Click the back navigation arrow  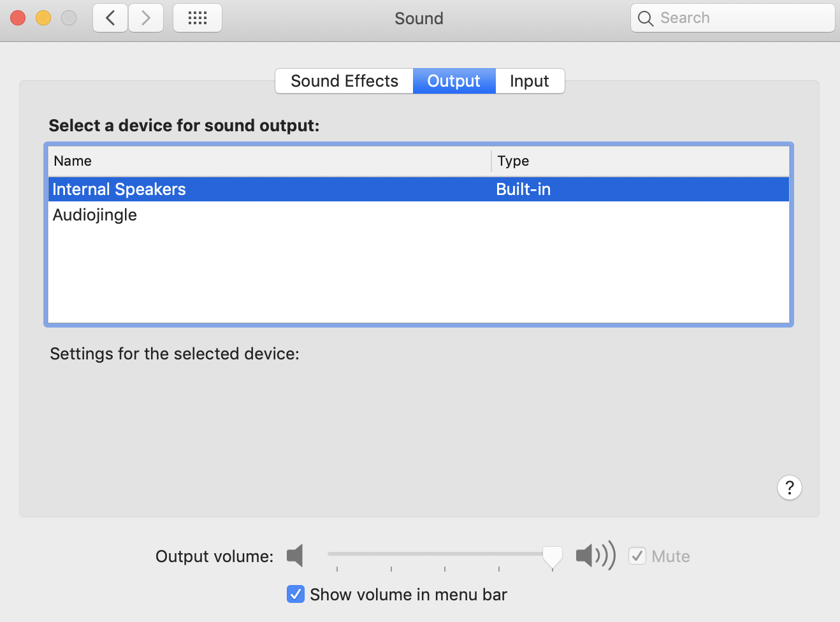(110, 18)
